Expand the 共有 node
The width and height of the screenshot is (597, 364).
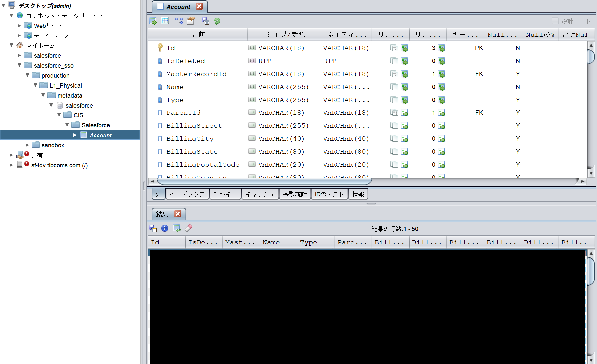[11, 155]
